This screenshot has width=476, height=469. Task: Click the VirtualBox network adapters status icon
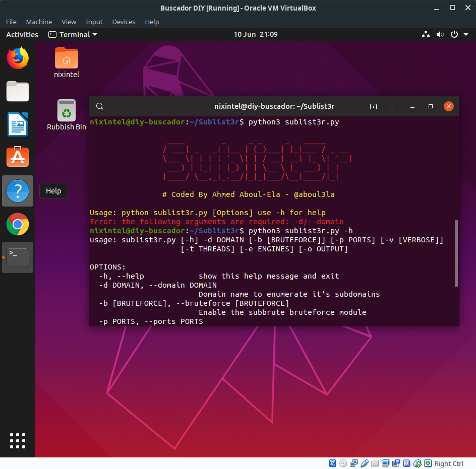pyautogui.click(x=353, y=463)
